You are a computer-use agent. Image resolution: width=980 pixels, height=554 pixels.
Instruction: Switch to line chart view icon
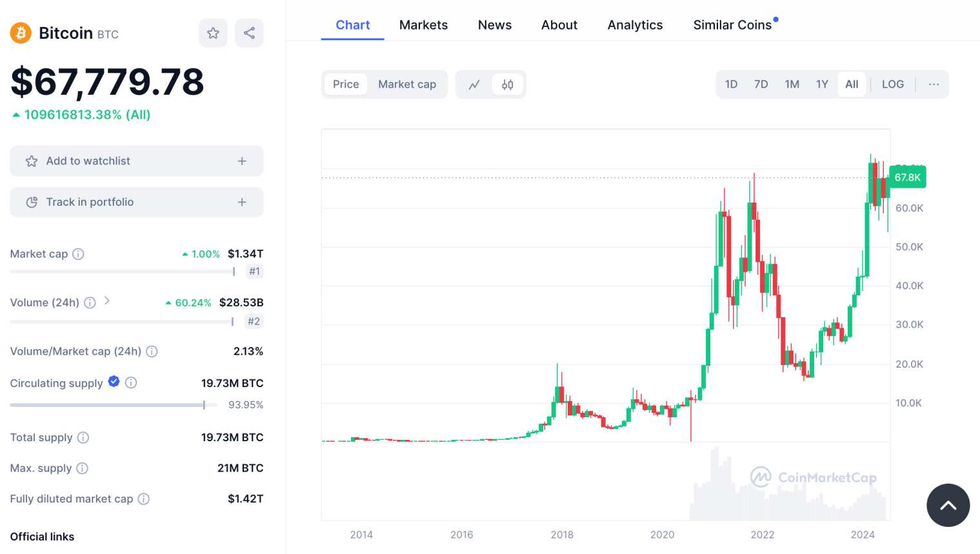[474, 84]
